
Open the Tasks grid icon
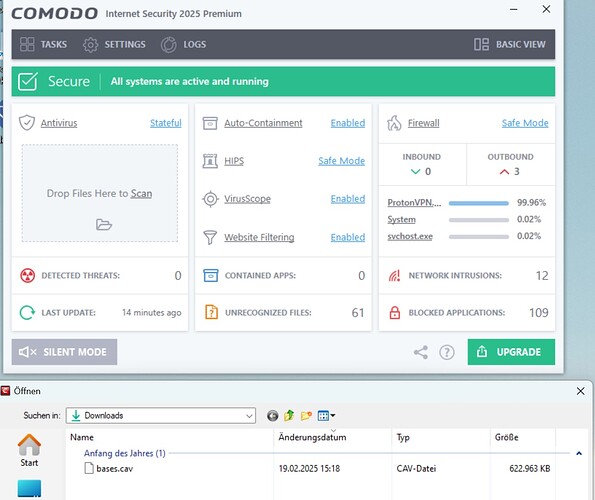[x=27, y=44]
